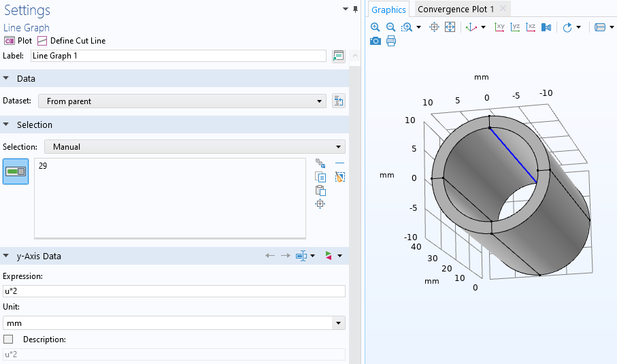Paste selection using the clipboard icon
Screen dimensions: 617x364
pyautogui.click(x=320, y=191)
